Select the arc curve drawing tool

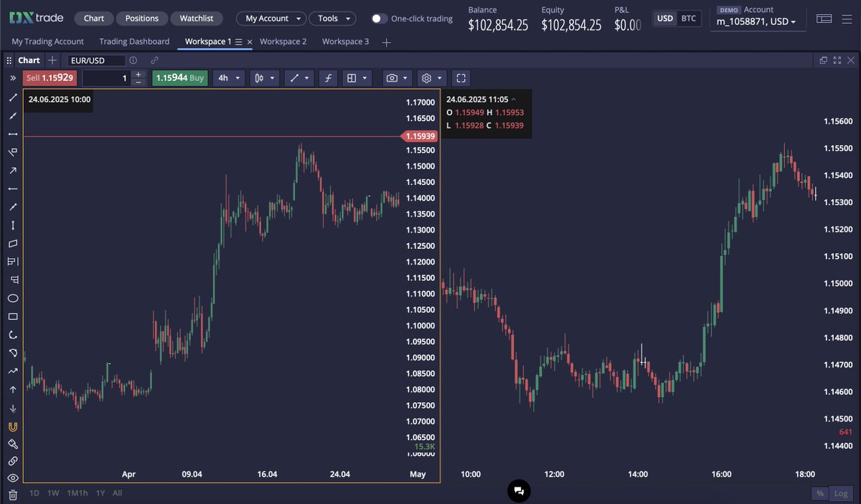point(13,335)
